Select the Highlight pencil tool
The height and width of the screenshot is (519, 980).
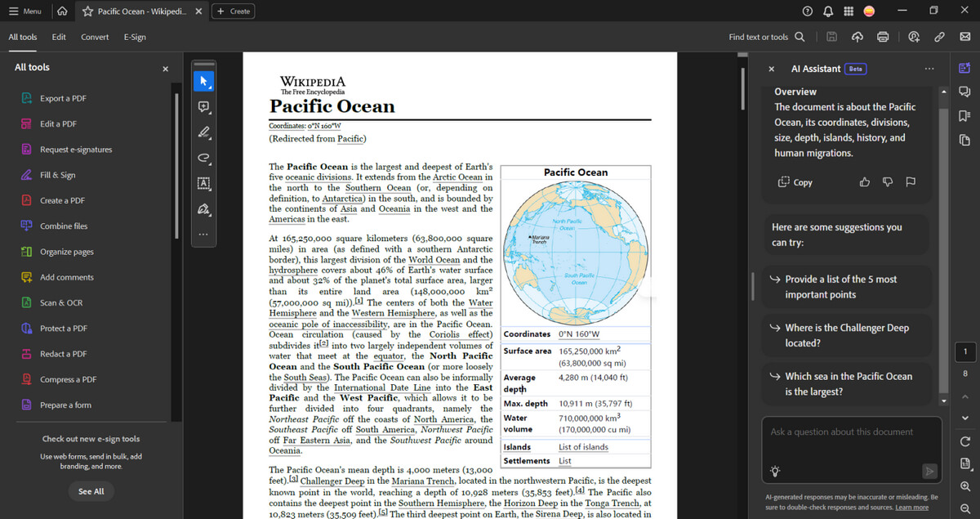pos(203,132)
